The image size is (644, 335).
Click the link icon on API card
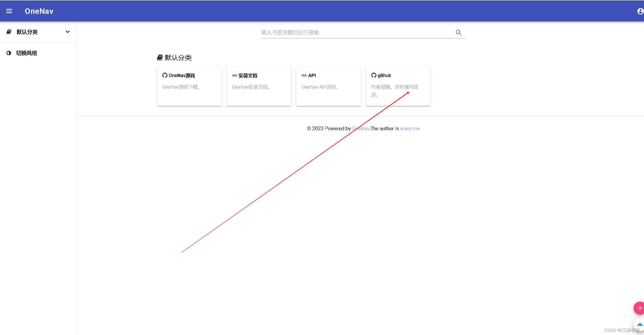click(304, 75)
